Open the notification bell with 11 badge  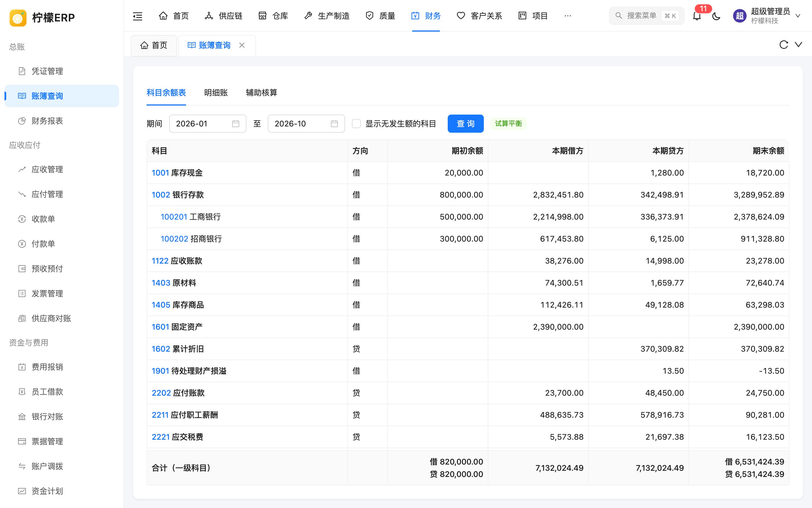(697, 16)
